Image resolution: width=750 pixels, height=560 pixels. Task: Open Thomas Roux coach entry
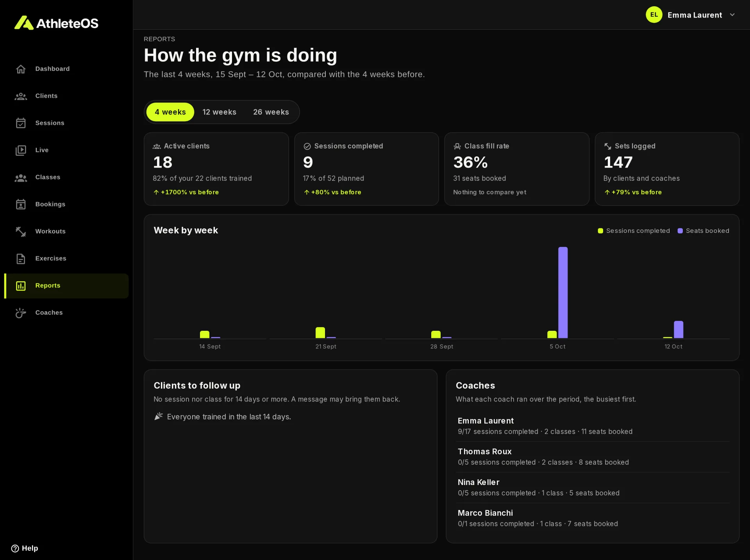tap(593, 457)
